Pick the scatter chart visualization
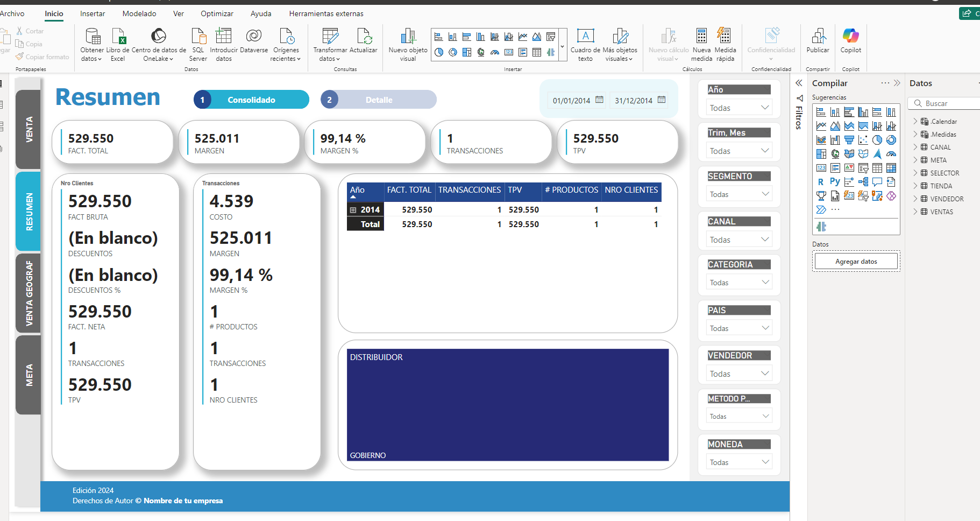980x521 pixels. (x=863, y=140)
